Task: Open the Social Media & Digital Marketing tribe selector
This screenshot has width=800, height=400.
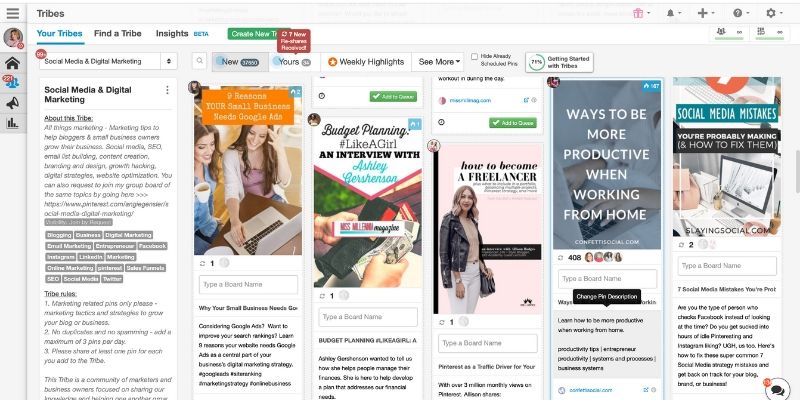Action: click(108, 61)
